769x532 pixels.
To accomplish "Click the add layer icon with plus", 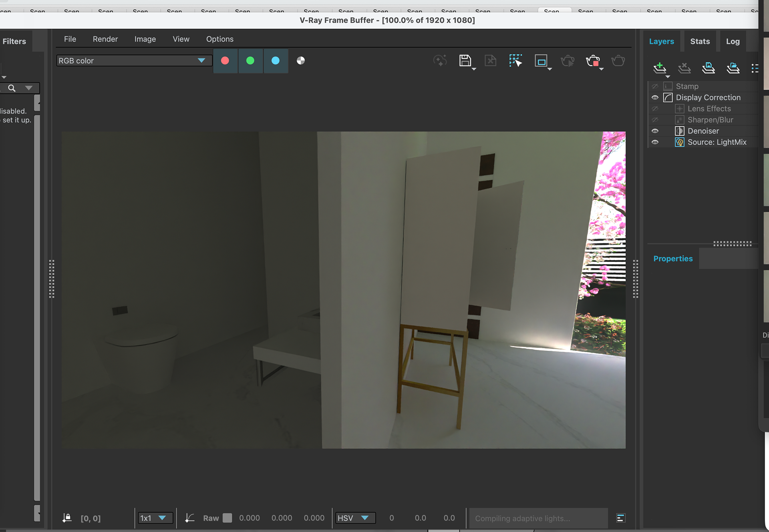I will click(659, 67).
